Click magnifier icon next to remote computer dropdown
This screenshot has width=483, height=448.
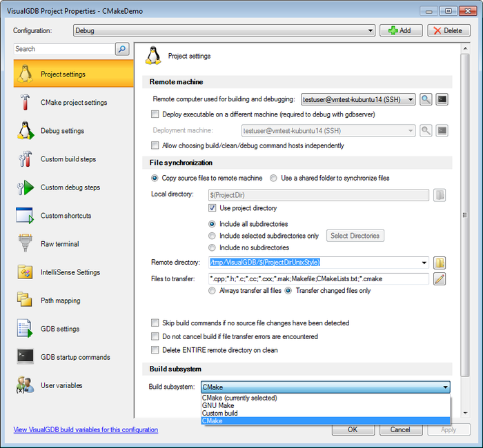point(426,99)
